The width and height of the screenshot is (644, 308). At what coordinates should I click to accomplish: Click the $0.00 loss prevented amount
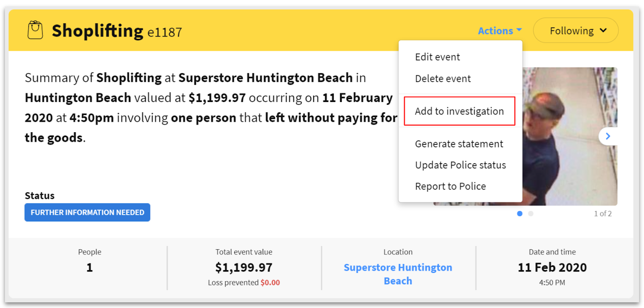[270, 283]
